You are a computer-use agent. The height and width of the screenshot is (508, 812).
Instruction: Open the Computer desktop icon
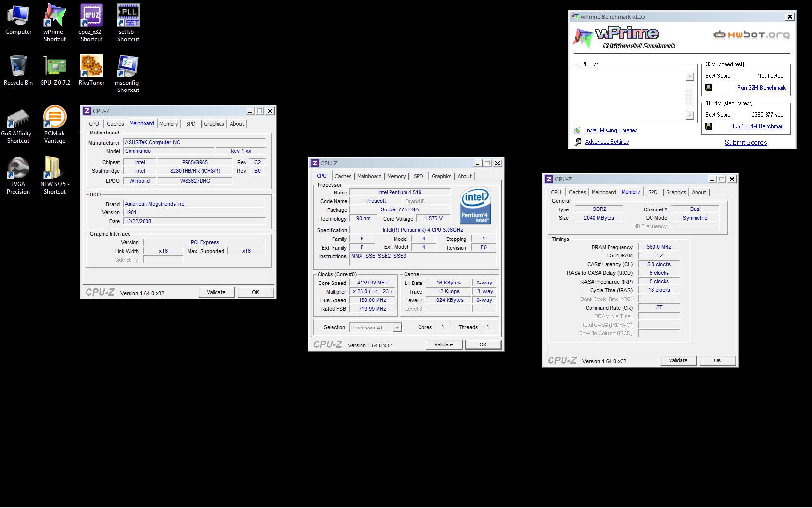coord(18,20)
